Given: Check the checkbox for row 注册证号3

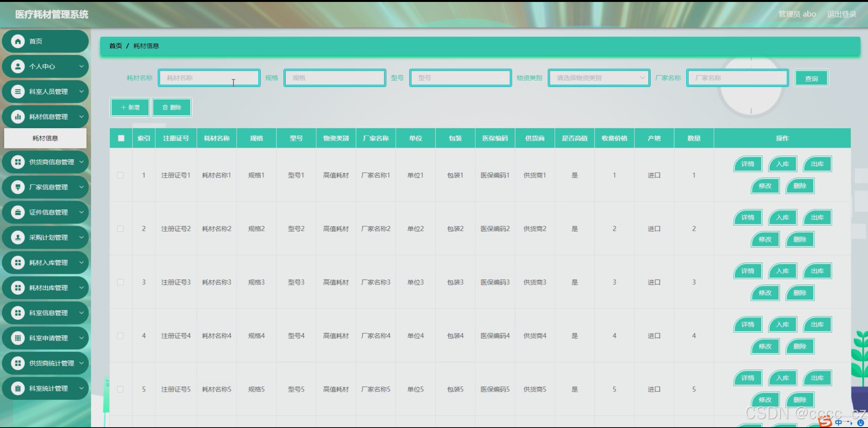Looking at the screenshot, I should [120, 282].
